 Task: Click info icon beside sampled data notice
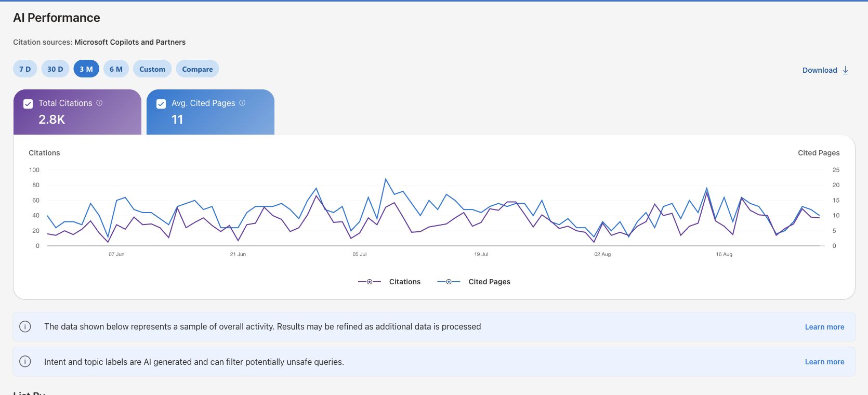pyautogui.click(x=25, y=326)
